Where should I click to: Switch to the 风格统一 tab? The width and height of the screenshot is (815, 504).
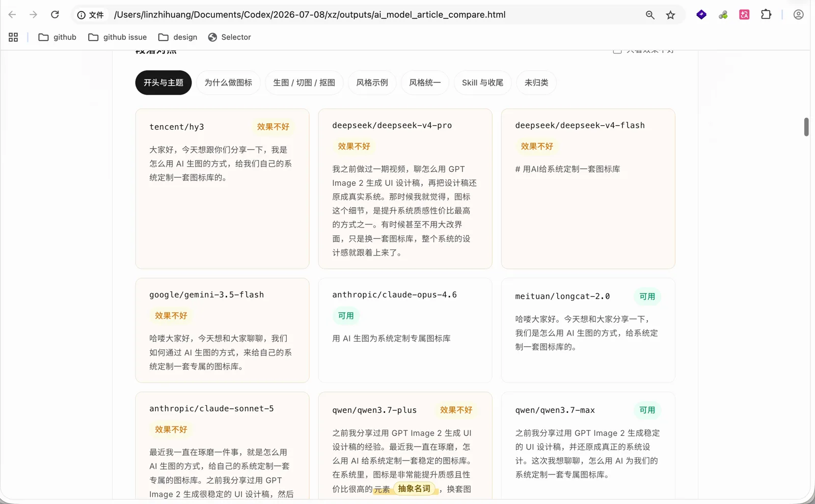[425, 82]
